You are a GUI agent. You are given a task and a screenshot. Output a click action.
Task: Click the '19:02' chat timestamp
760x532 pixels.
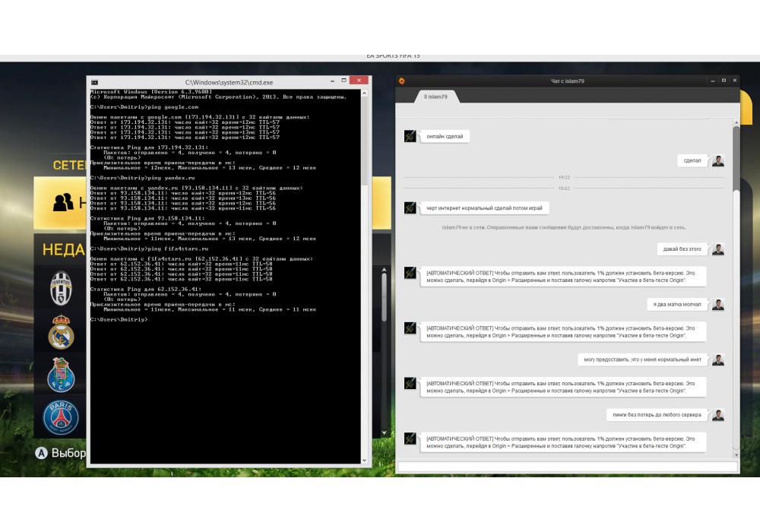(x=564, y=177)
